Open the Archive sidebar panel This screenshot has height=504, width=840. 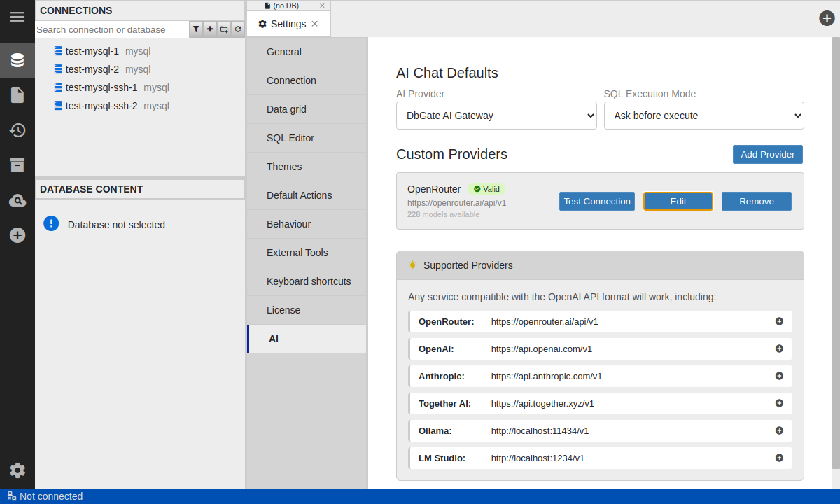click(x=17, y=165)
